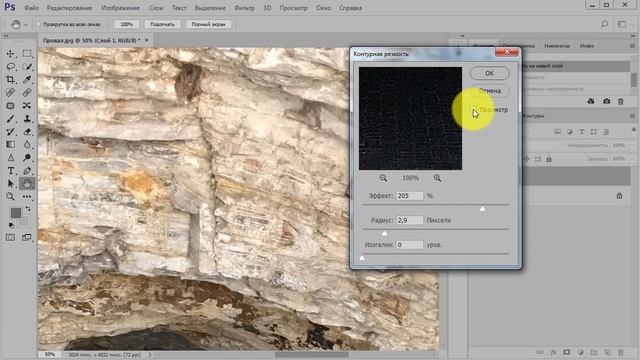Click the Подогнать fit screen button
This screenshot has height=360, width=640.
(x=162, y=24)
